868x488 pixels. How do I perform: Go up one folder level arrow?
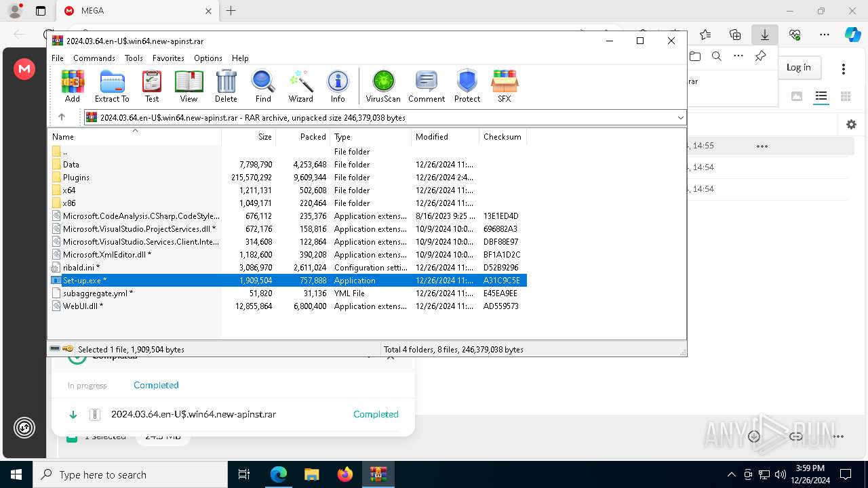pyautogui.click(x=62, y=117)
